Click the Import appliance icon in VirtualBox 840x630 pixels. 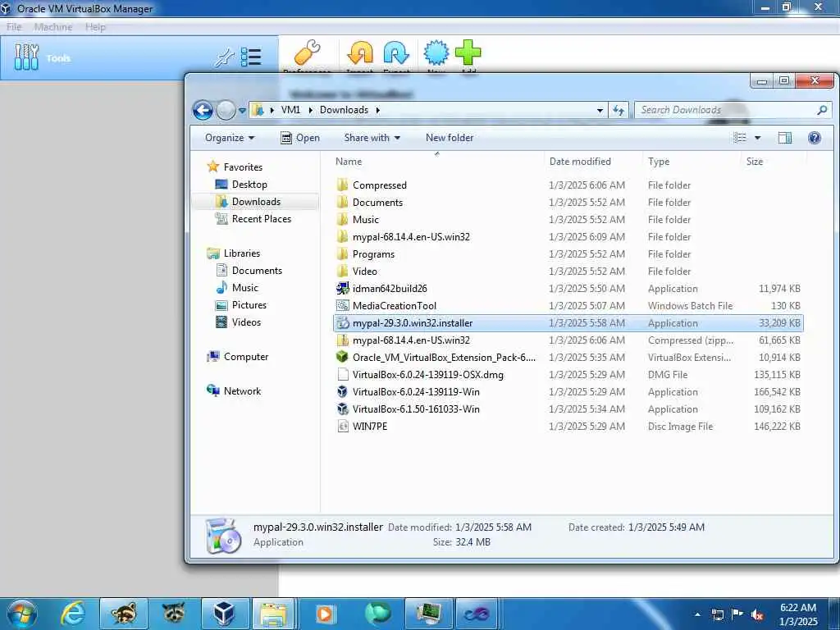(x=360, y=52)
